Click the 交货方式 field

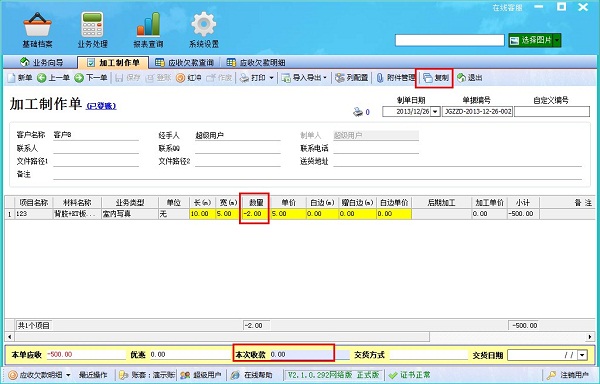coord(429,355)
